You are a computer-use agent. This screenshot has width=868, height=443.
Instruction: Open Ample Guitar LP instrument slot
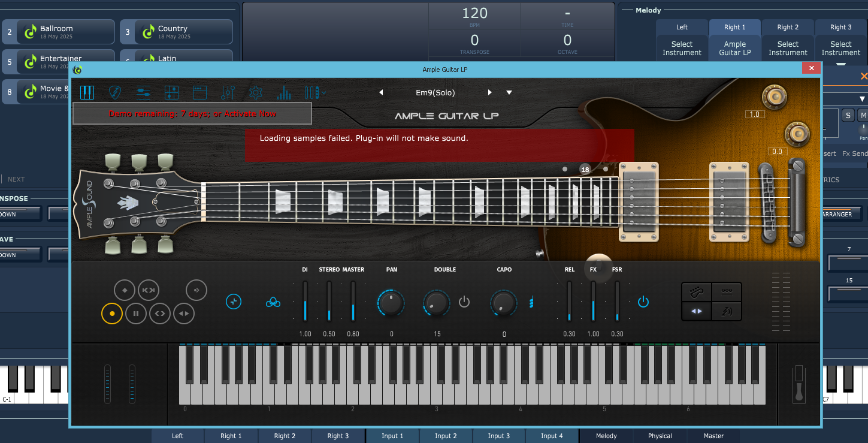pyautogui.click(x=735, y=48)
